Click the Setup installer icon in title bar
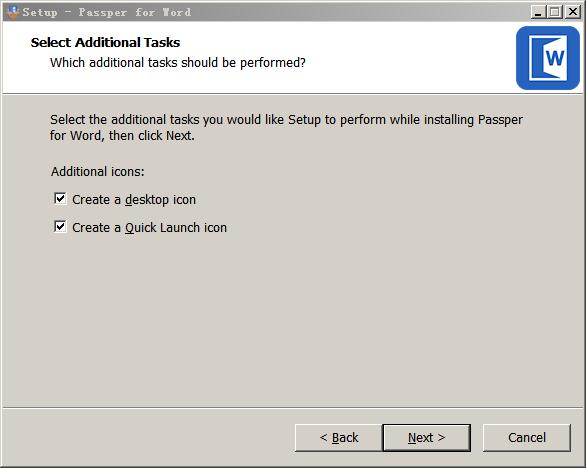 [13, 12]
